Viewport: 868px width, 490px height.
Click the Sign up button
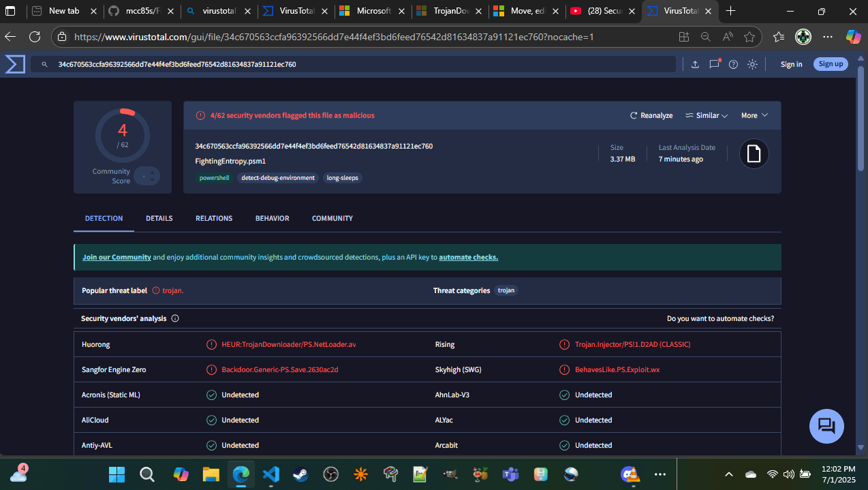(831, 63)
